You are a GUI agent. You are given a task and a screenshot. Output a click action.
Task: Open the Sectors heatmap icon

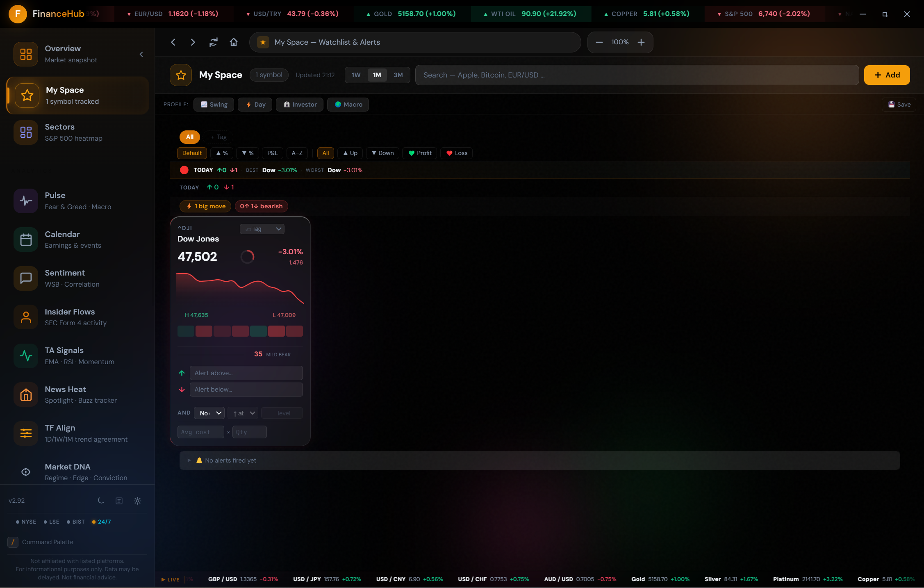[x=26, y=132]
